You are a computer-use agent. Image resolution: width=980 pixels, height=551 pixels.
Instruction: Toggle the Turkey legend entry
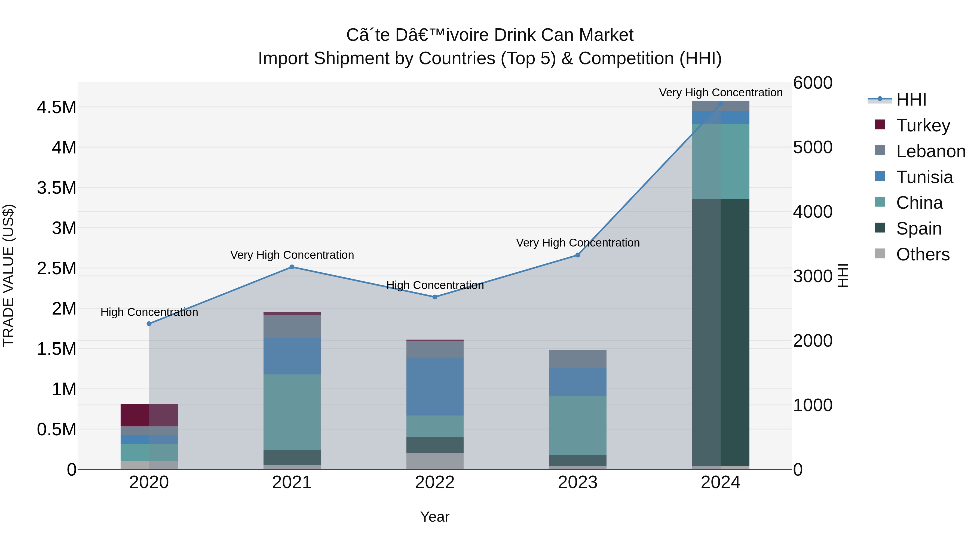point(912,125)
